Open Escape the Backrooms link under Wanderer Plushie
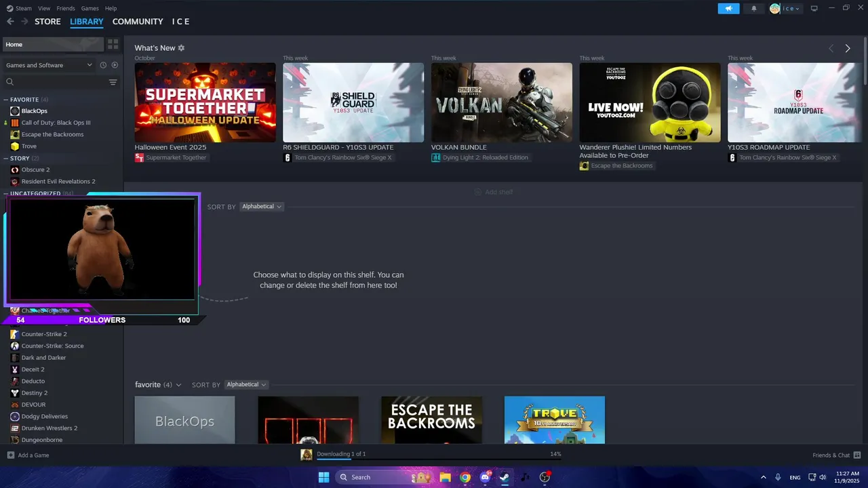The width and height of the screenshot is (868, 488). coord(616,166)
